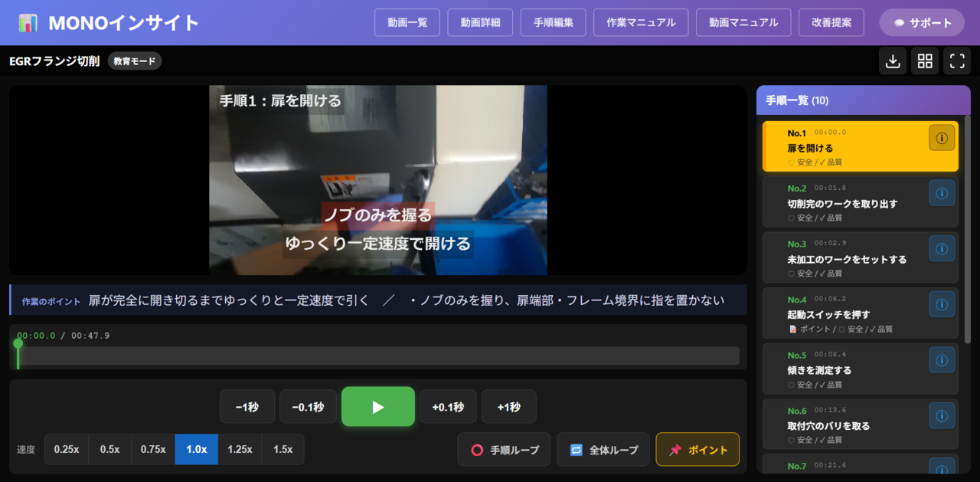Click the サポート support button
The width and height of the screenshot is (980, 482).
(x=922, y=22)
